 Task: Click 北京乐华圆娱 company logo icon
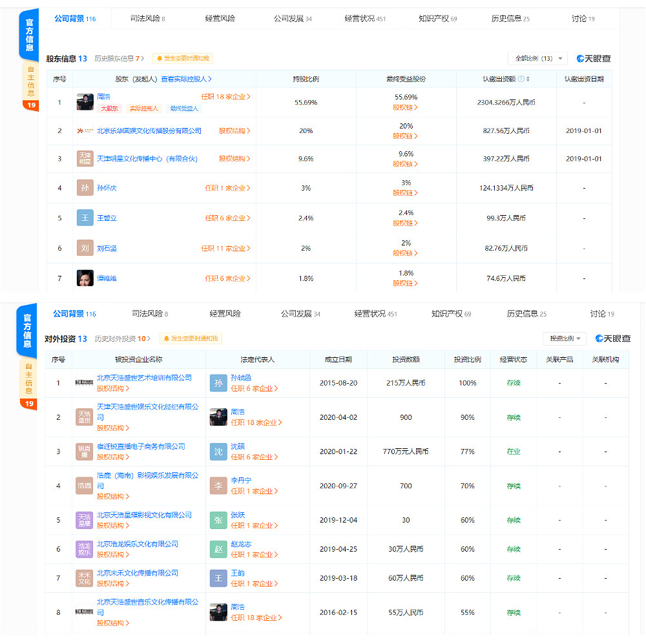(85, 130)
